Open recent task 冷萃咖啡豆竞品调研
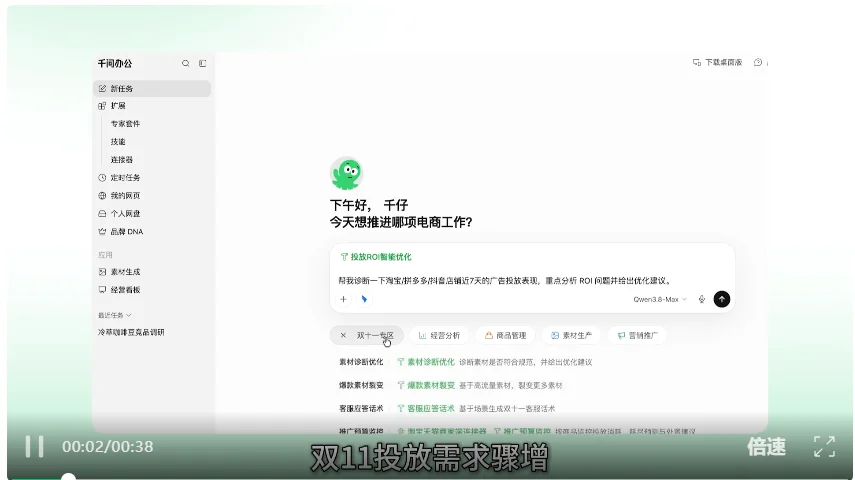Image resolution: width=855 pixels, height=480 pixels. pyautogui.click(x=131, y=332)
